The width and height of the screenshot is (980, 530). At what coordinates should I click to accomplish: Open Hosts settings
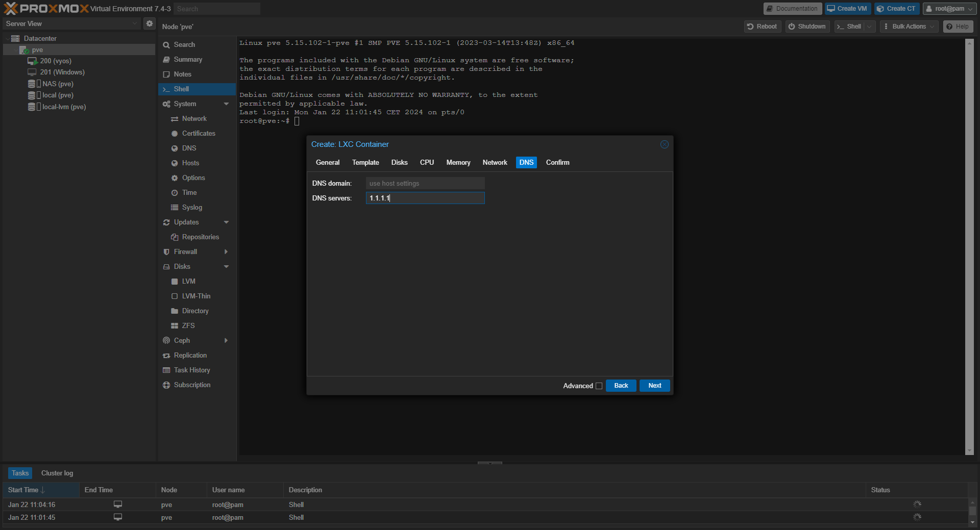pyautogui.click(x=197, y=163)
